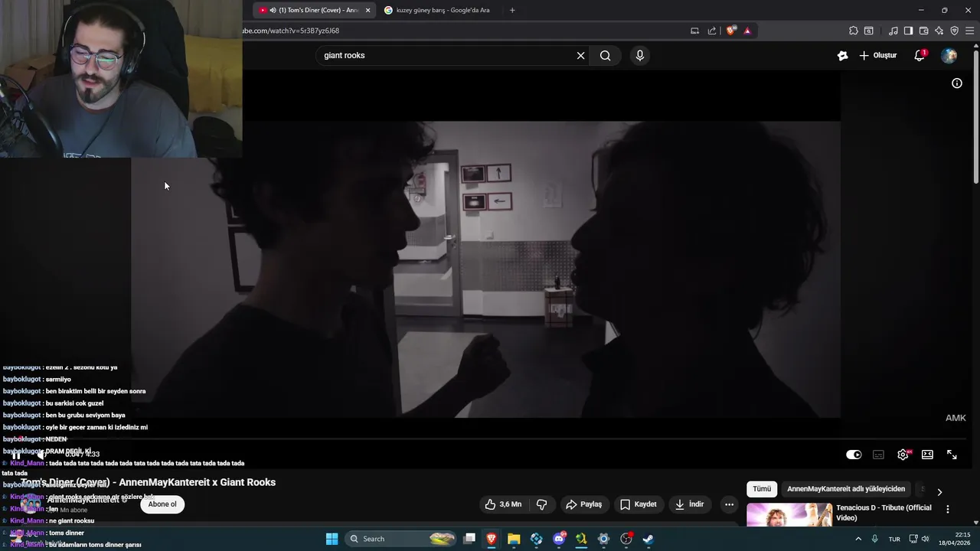The height and width of the screenshot is (551, 980).
Task: Open video player settings gear
Action: (903, 455)
